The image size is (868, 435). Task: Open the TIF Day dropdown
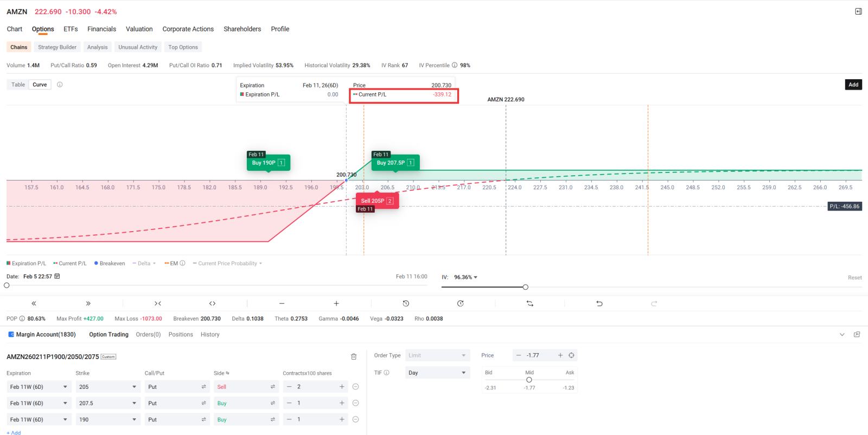click(x=437, y=373)
